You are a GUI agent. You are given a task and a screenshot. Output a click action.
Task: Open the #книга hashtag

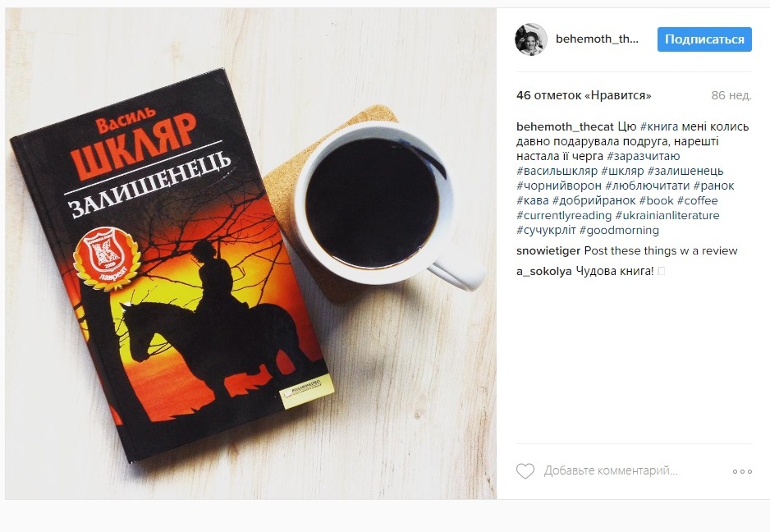pyautogui.click(x=659, y=126)
